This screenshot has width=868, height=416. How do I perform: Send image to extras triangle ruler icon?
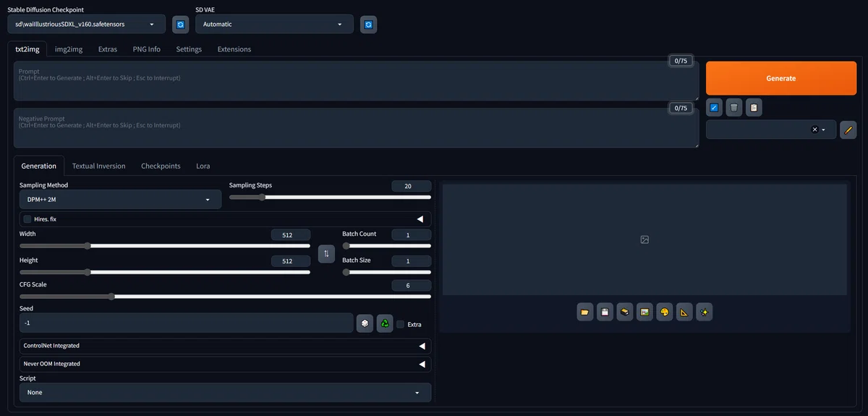click(x=684, y=313)
